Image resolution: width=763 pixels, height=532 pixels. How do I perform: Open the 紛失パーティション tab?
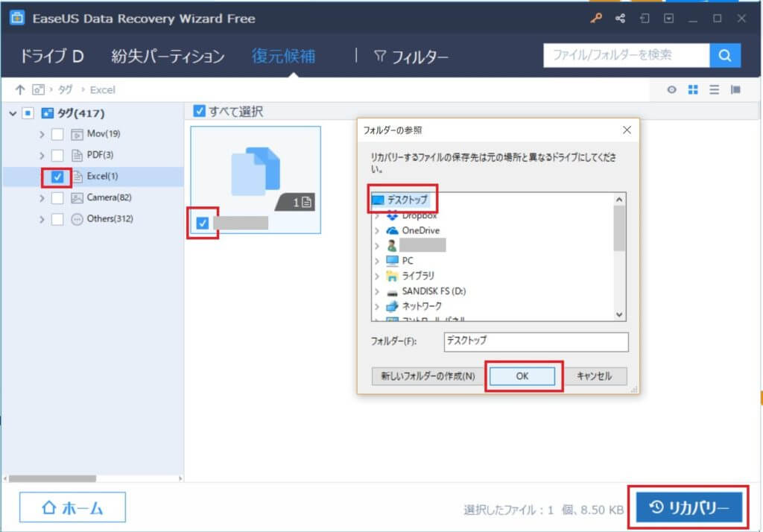pyautogui.click(x=168, y=57)
